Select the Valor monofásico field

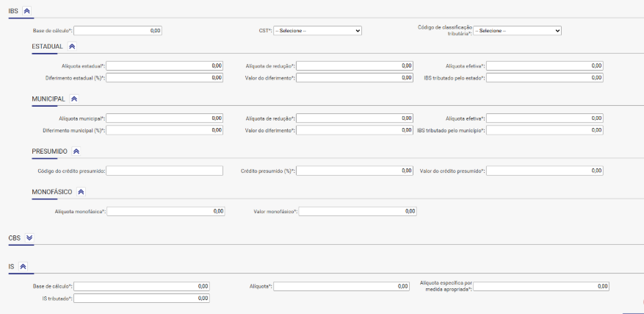(357, 211)
